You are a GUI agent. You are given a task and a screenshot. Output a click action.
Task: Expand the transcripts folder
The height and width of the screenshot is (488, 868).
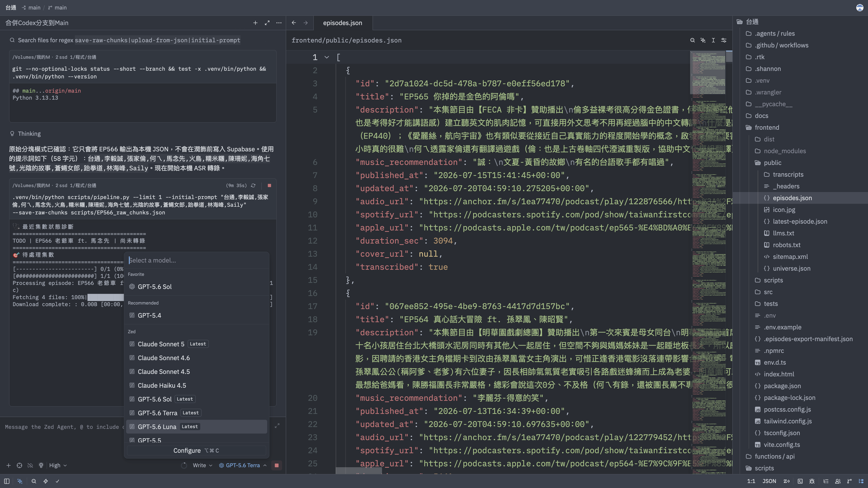[x=788, y=174]
